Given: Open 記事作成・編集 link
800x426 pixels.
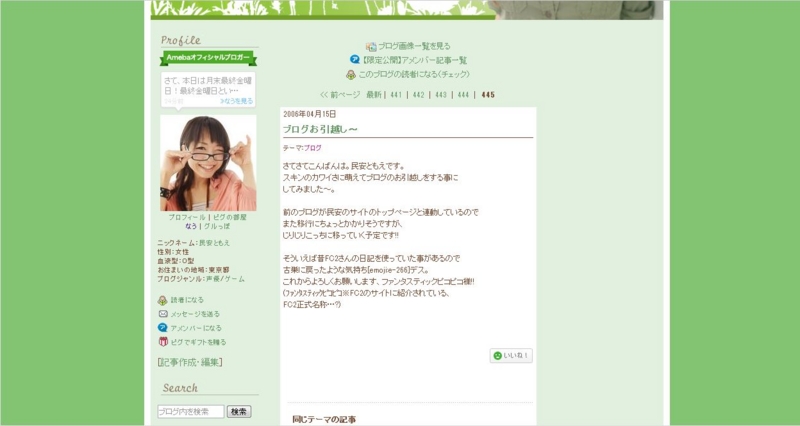Looking at the screenshot, I should pos(190,362).
